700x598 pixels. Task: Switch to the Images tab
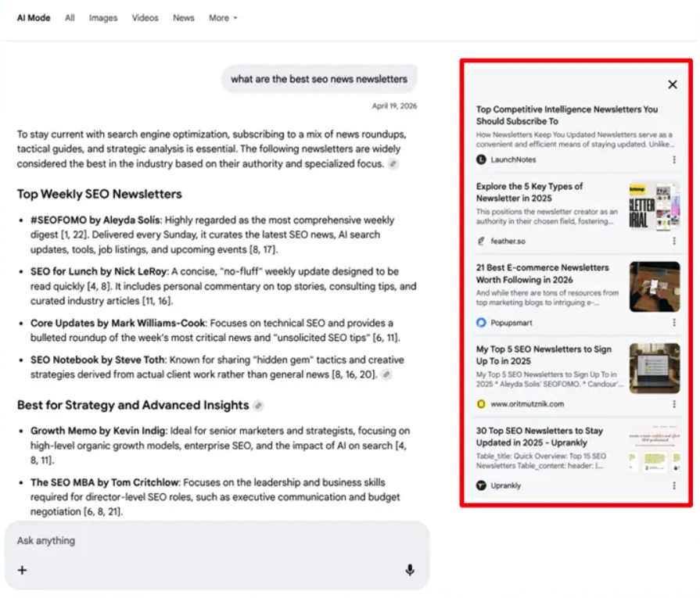coord(103,18)
